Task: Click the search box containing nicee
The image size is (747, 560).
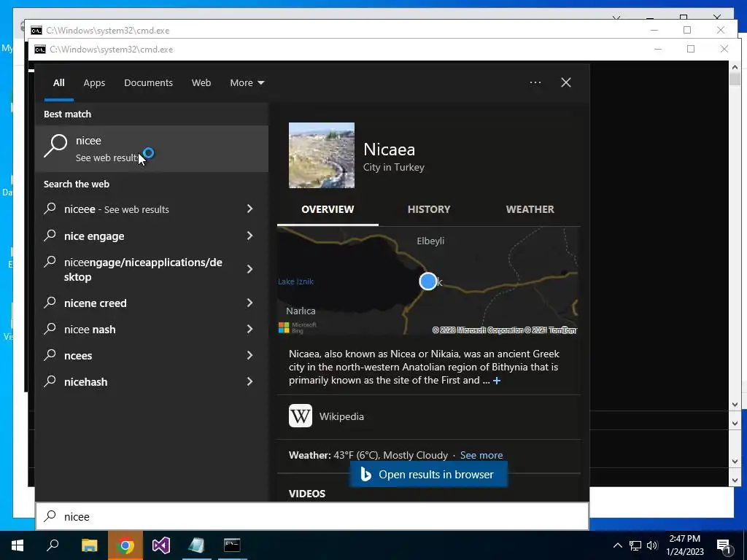Action: 312,517
